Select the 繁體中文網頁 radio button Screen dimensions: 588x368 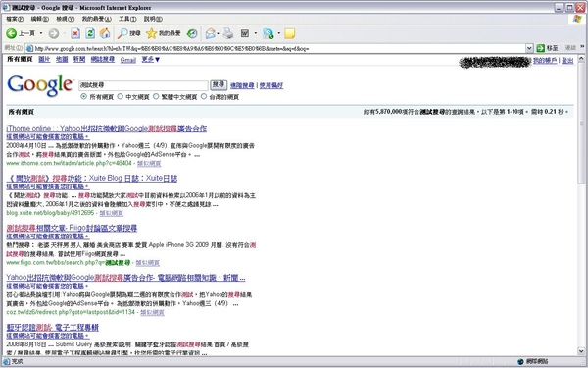pos(156,97)
